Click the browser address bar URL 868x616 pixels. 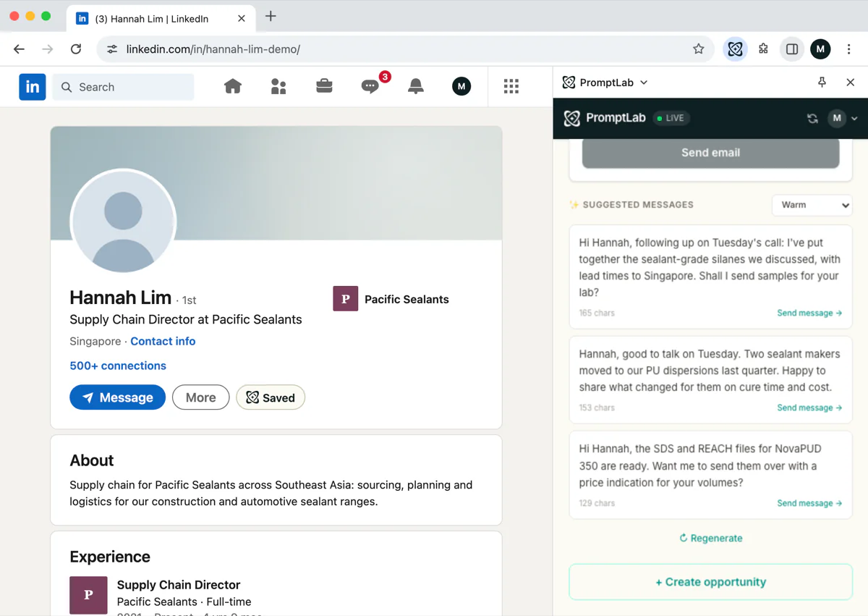[213, 49]
